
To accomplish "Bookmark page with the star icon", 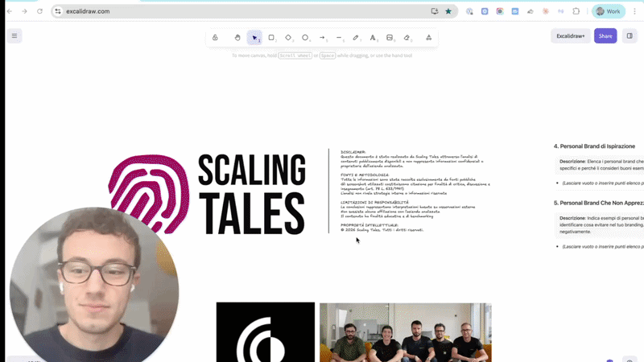I will tap(448, 11).
